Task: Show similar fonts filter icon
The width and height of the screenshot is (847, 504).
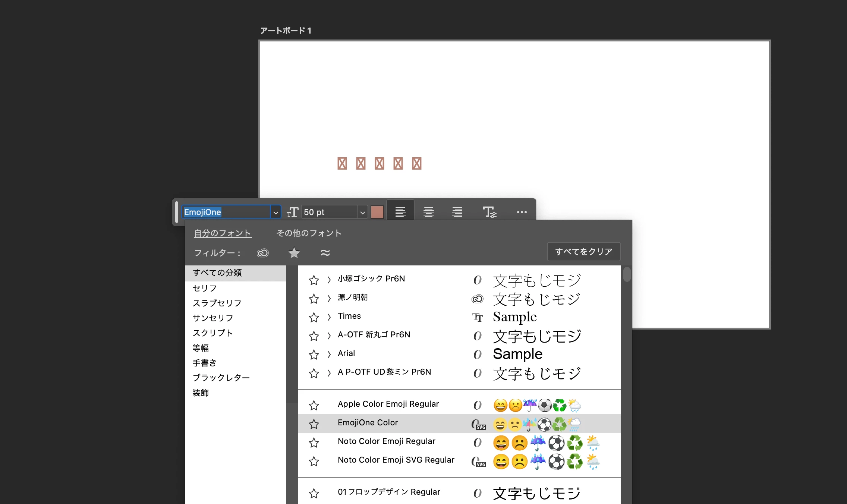Action: coord(325,253)
